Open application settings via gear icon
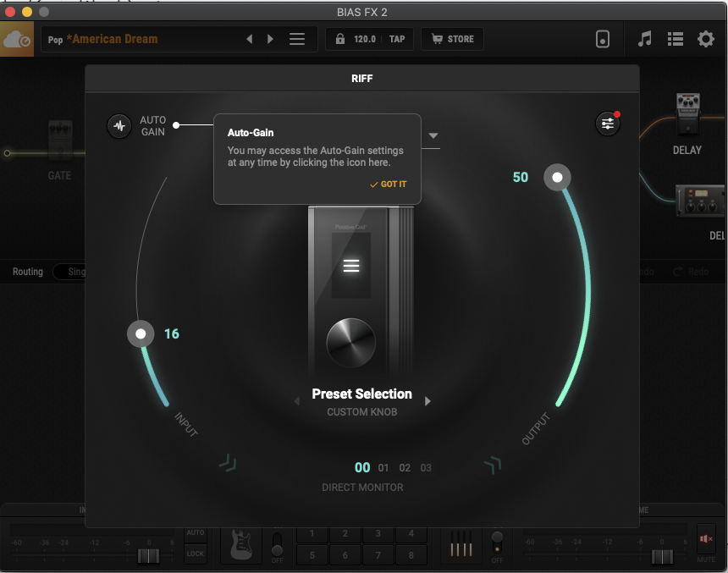 point(704,39)
